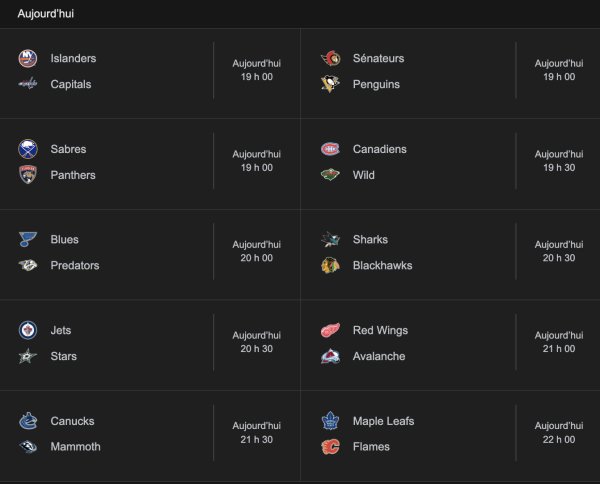
Task: Select the Jets team name
Action: click(x=61, y=331)
